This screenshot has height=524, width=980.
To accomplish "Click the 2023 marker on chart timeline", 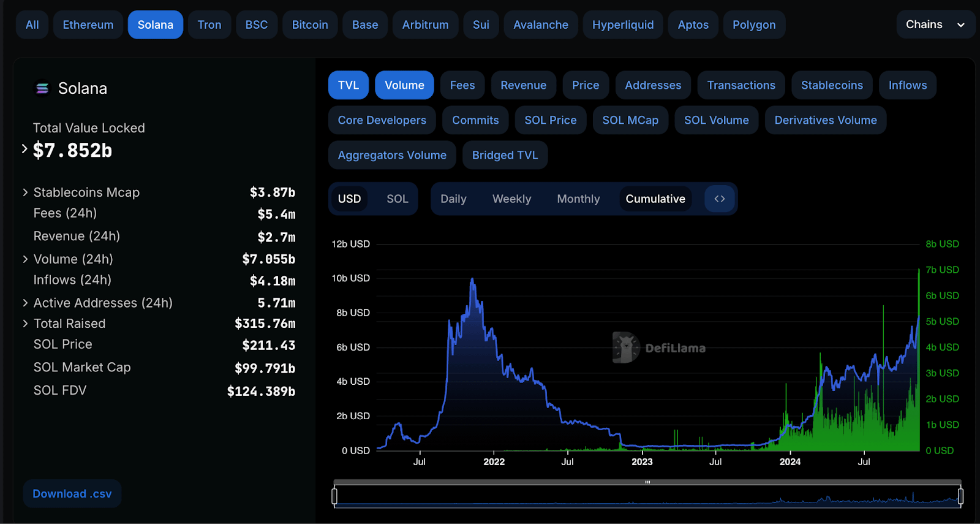I will [642, 461].
